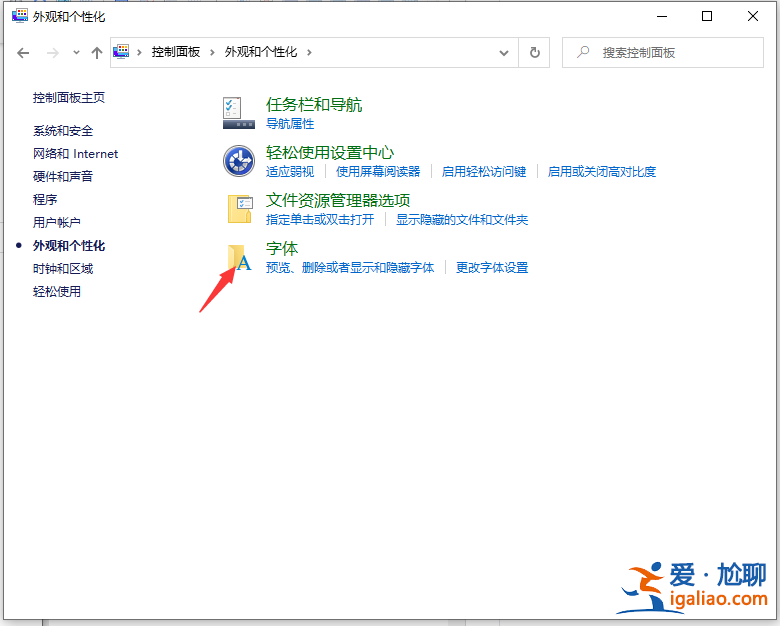Screen dimensions: 780x626
Task: Open the File Explorer Options folder icon
Action: click(240, 209)
